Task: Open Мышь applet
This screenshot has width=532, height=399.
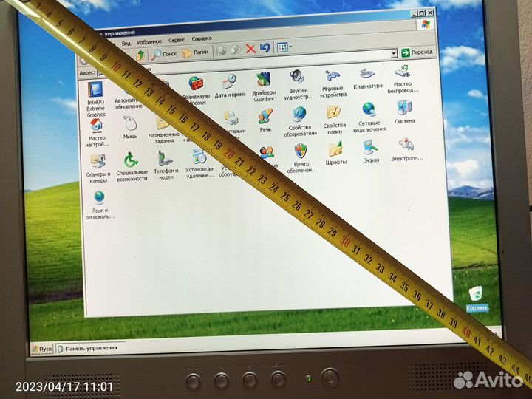Action: (129, 128)
